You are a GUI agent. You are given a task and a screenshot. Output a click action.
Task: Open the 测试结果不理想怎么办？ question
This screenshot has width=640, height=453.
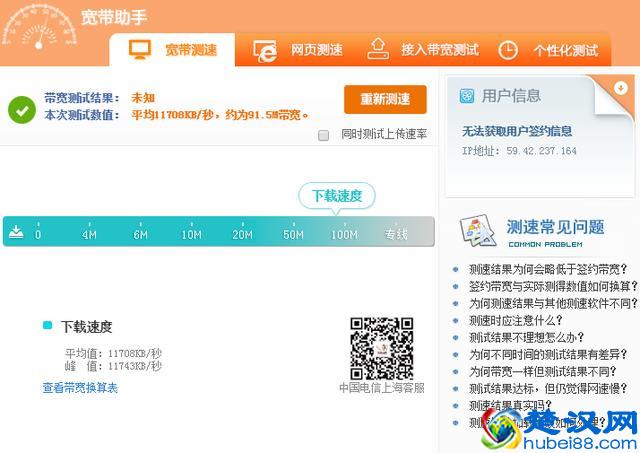tap(526, 338)
